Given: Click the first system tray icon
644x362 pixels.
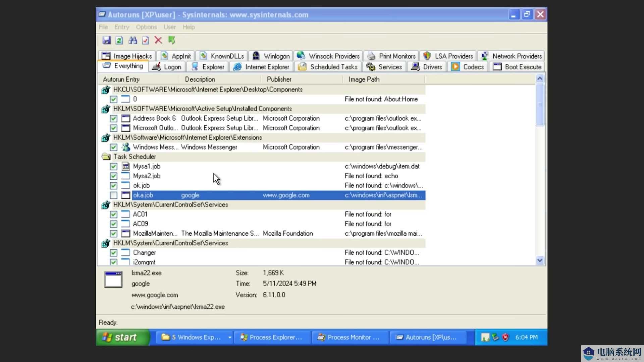Looking at the screenshot, I should point(485,337).
